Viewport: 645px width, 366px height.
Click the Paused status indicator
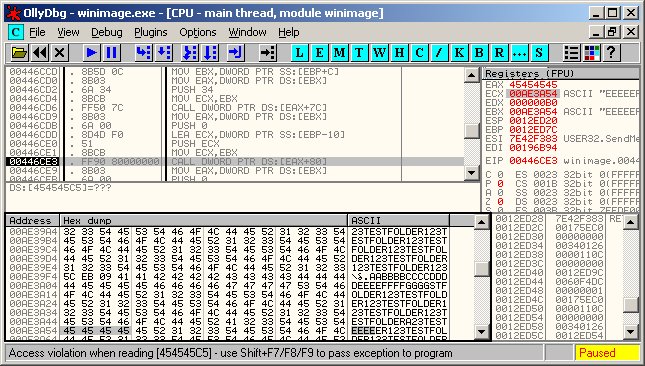coord(607,353)
